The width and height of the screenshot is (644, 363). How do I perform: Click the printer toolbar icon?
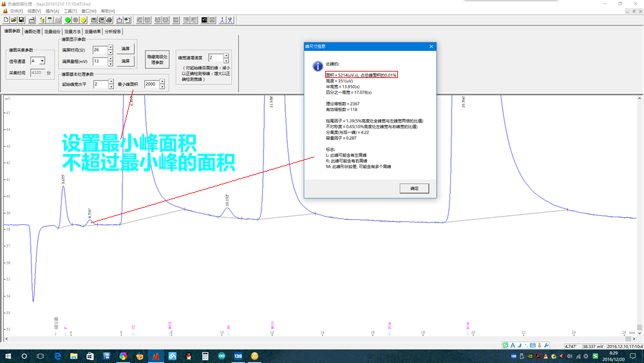pos(109,20)
